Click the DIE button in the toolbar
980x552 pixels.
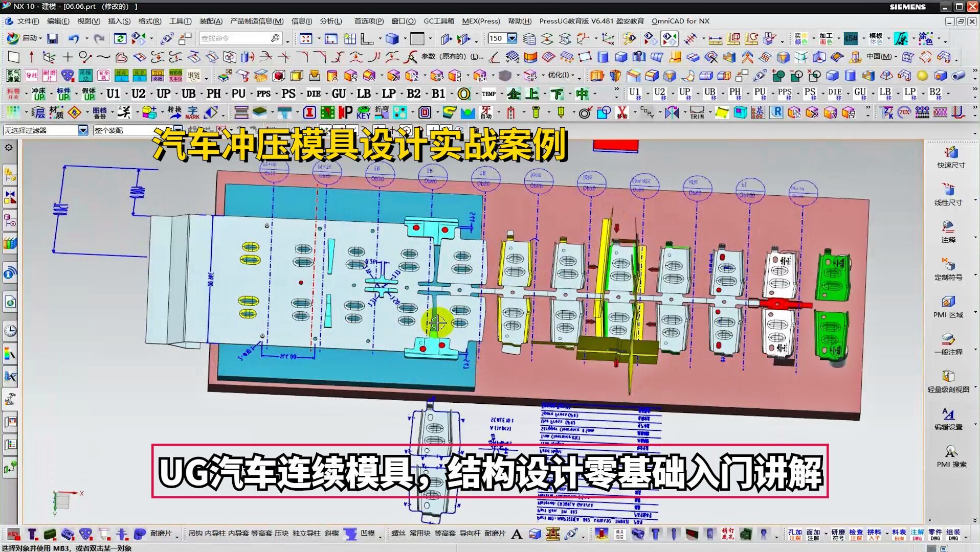tap(314, 94)
